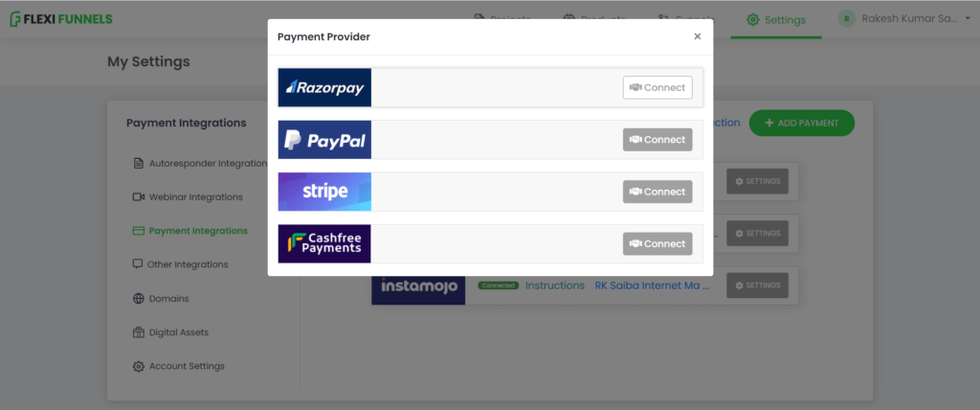Click handshake icon on Cashfree Connect button
980x410 pixels.
[x=635, y=243]
